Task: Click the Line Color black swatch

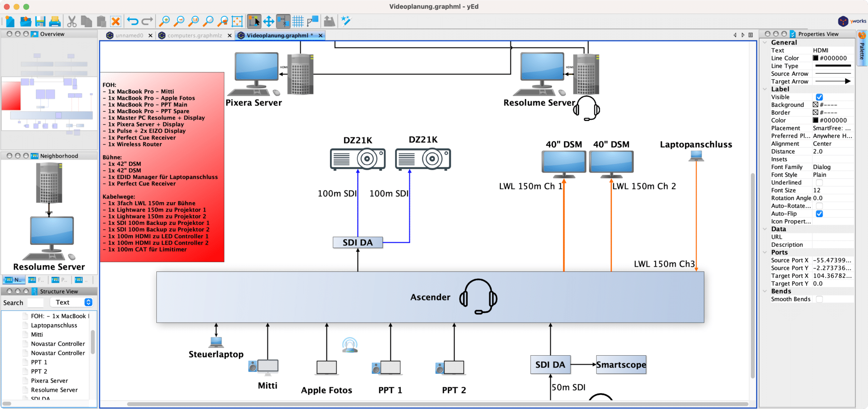Action: [x=815, y=58]
